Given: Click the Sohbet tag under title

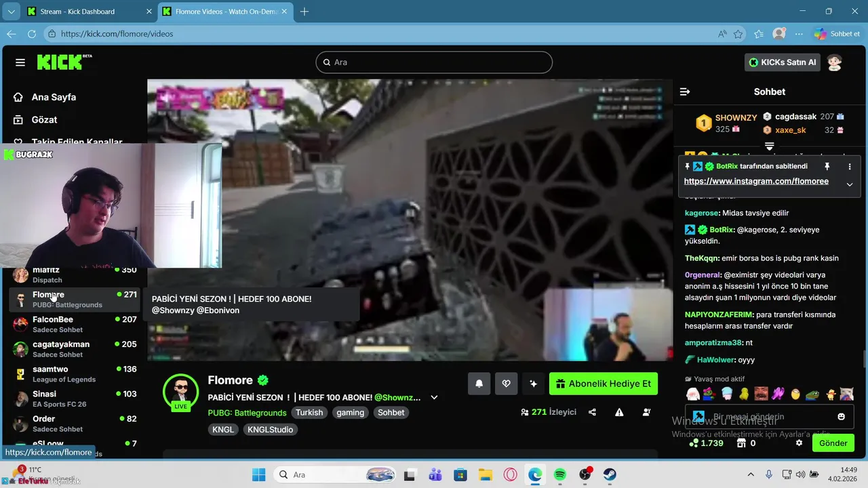Looking at the screenshot, I should coord(391,412).
